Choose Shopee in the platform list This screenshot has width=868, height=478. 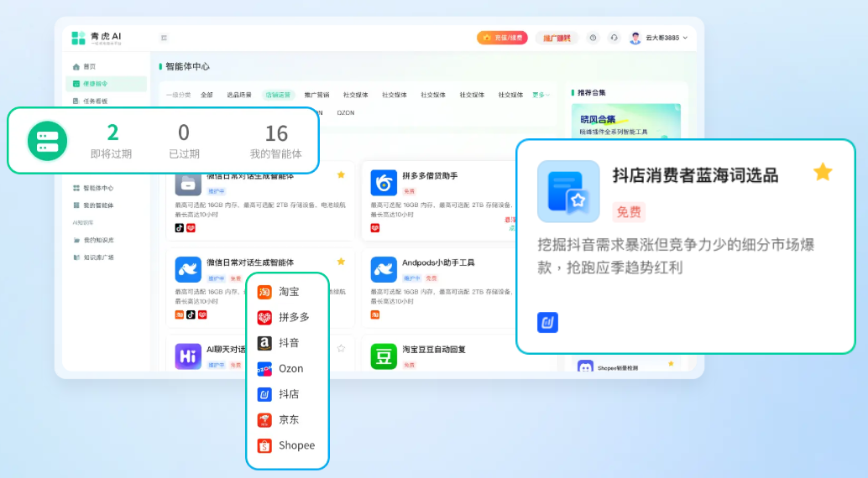click(288, 445)
